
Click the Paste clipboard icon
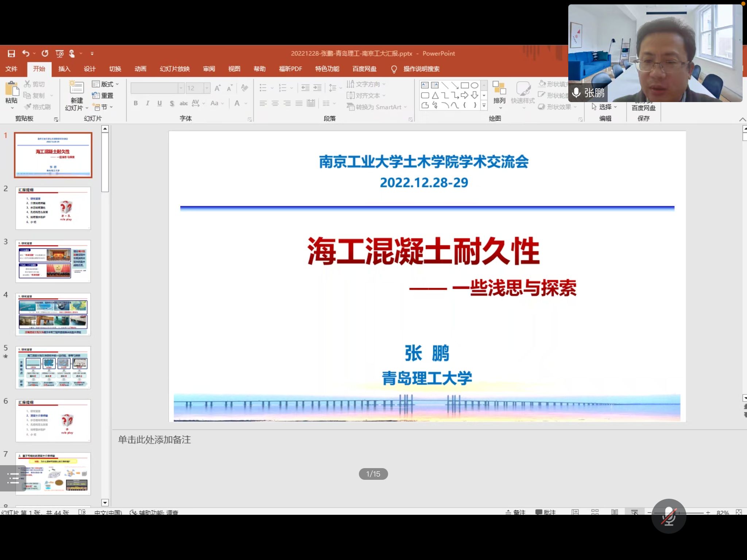click(x=12, y=89)
